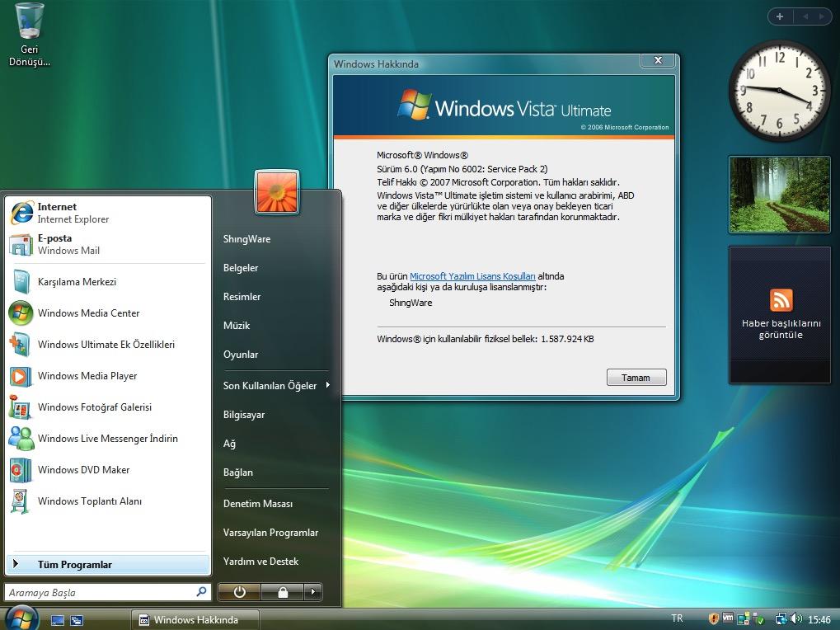The height and width of the screenshot is (630, 840).
Task: Click the sidebar add gadget plus button
Action: click(x=780, y=16)
